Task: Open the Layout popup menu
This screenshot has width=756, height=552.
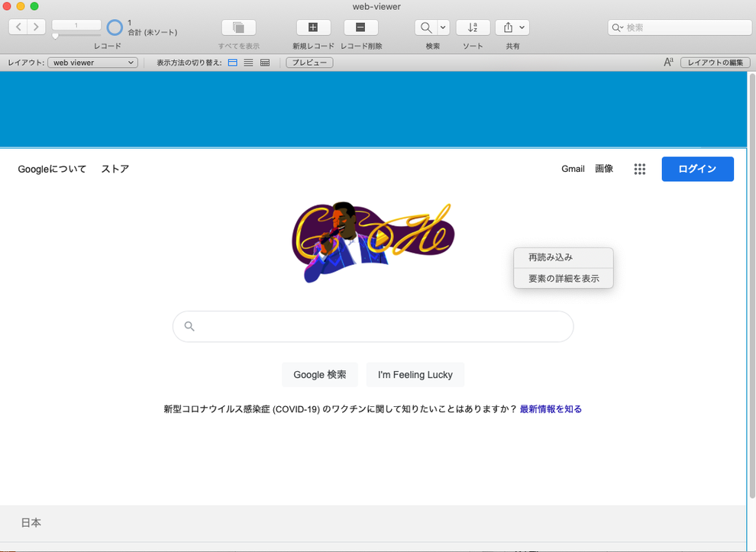Action: coord(93,63)
